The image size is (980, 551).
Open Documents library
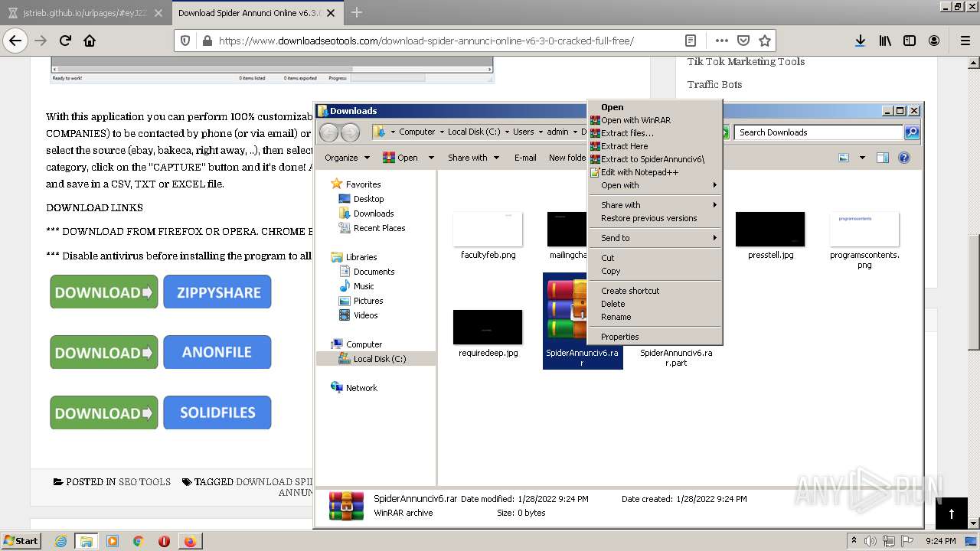374,272
